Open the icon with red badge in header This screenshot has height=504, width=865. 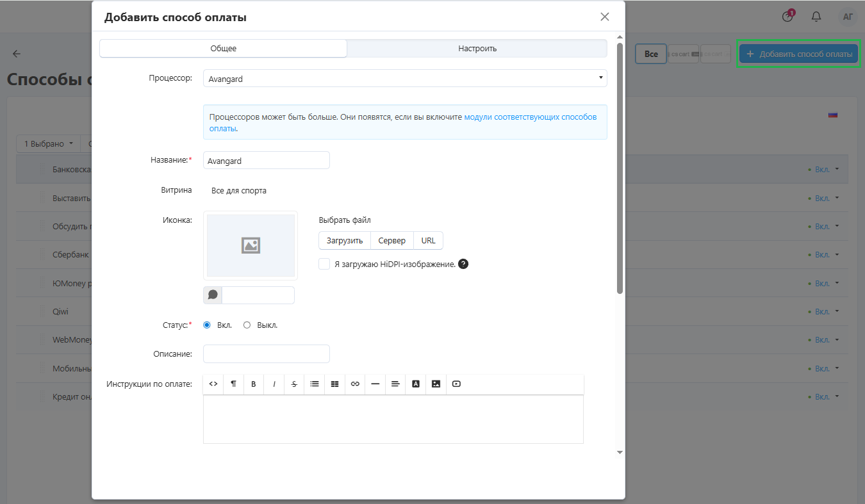coord(788,17)
